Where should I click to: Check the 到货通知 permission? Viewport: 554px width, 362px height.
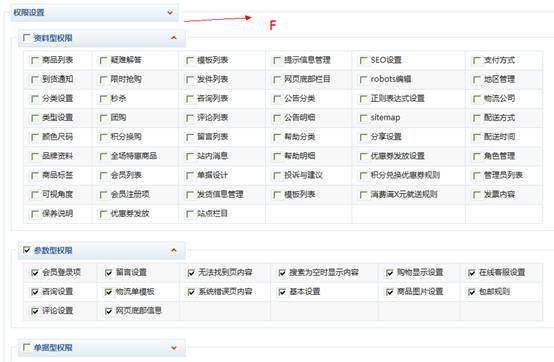(35, 79)
